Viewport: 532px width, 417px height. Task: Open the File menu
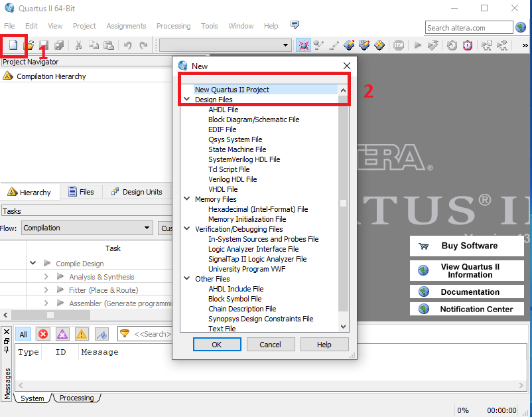tap(9, 26)
